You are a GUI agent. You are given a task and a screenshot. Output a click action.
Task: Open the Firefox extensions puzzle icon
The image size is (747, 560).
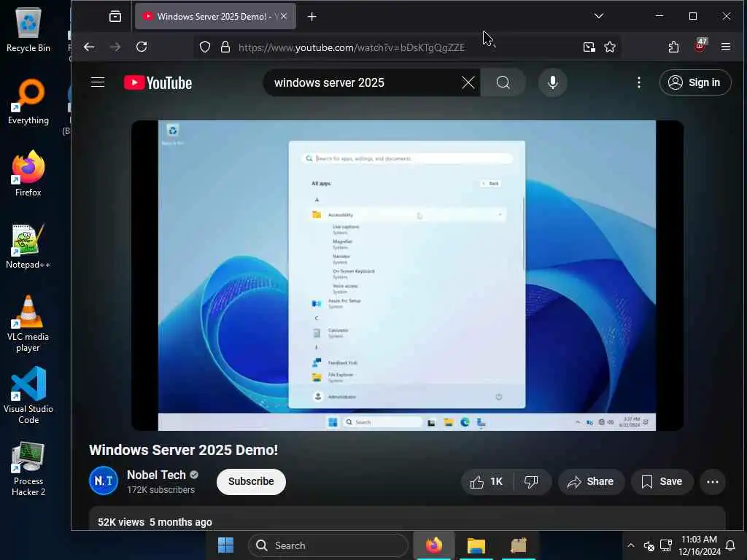click(673, 47)
